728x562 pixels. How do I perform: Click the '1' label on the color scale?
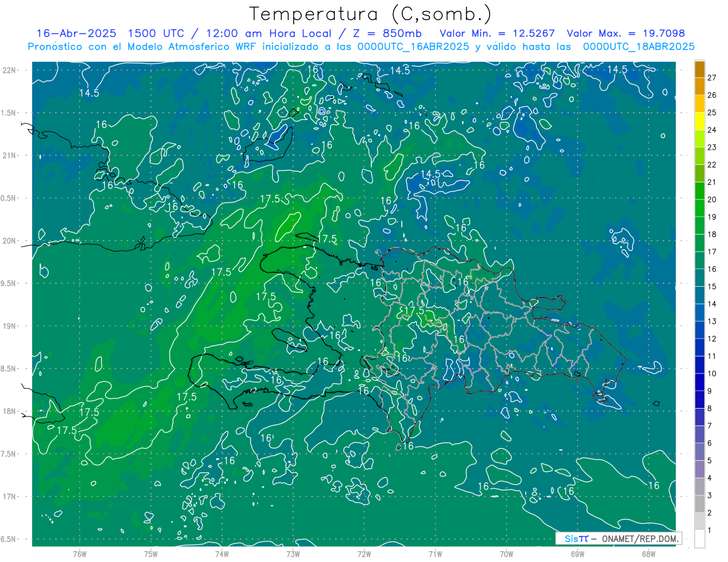(x=710, y=530)
